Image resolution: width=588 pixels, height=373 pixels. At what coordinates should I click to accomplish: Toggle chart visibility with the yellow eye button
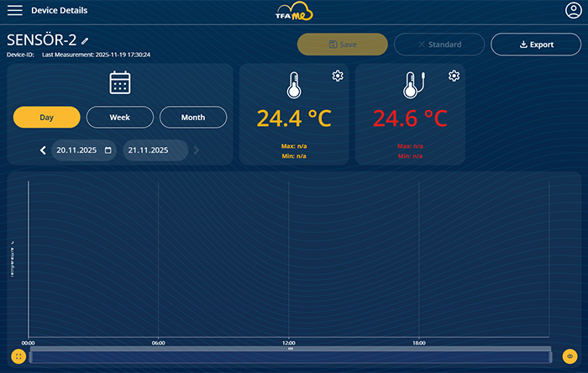tap(570, 356)
